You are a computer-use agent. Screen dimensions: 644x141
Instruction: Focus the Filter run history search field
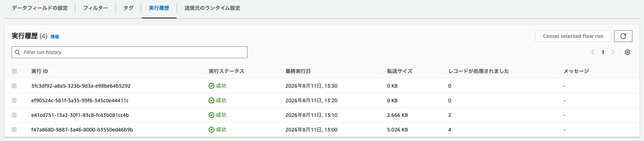(x=130, y=52)
